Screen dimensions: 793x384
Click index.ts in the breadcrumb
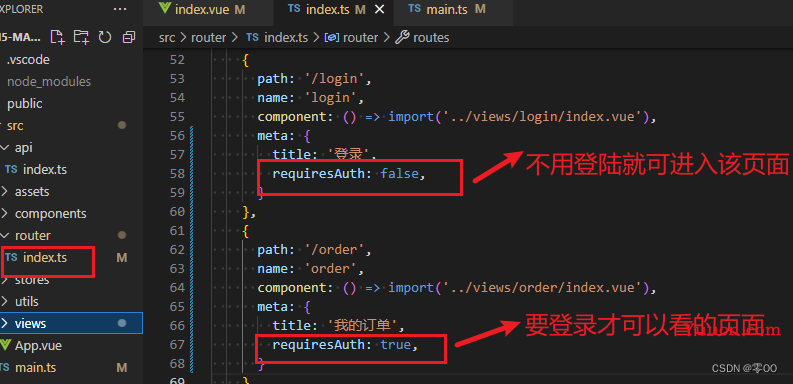tap(286, 38)
